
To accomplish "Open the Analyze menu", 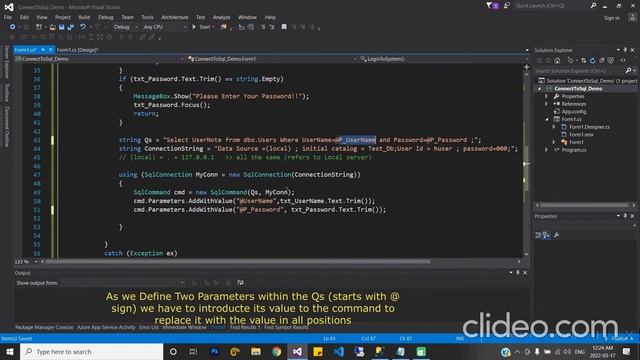I will click(222, 17).
